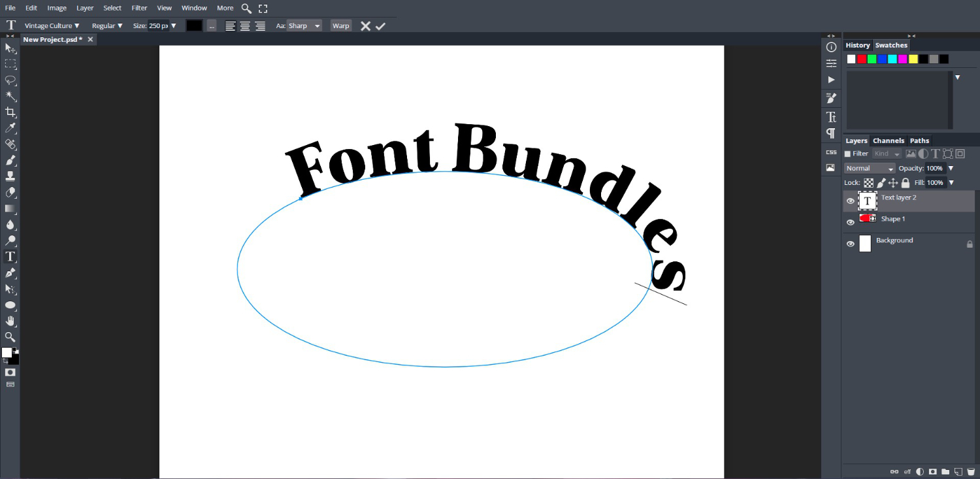Open the search magnifier in menu bar
The height and width of the screenshot is (479, 980).
coord(246,8)
